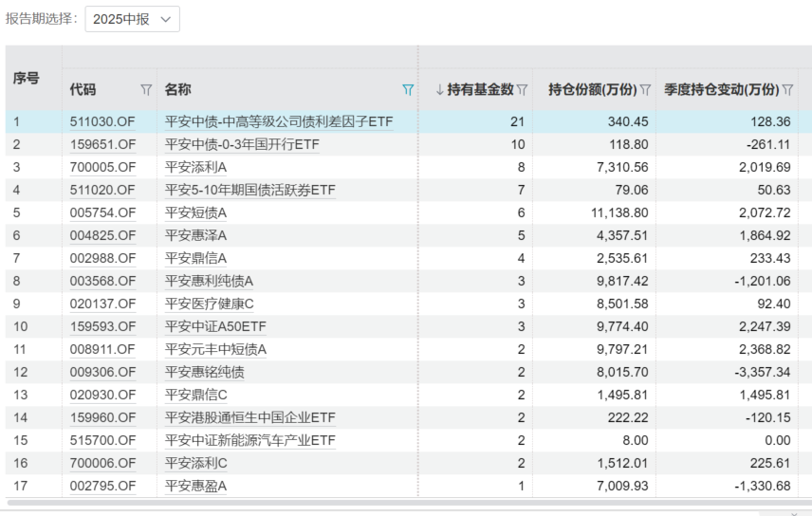Screen dimensions: 812x516
Task: Open fund code 511030.OF link
Action: (x=102, y=121)
